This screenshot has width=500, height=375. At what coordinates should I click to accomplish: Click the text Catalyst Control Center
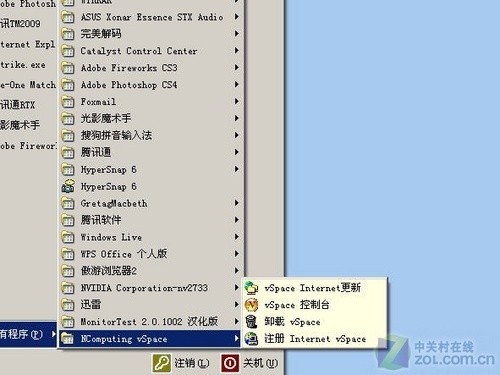click(139, 51)
